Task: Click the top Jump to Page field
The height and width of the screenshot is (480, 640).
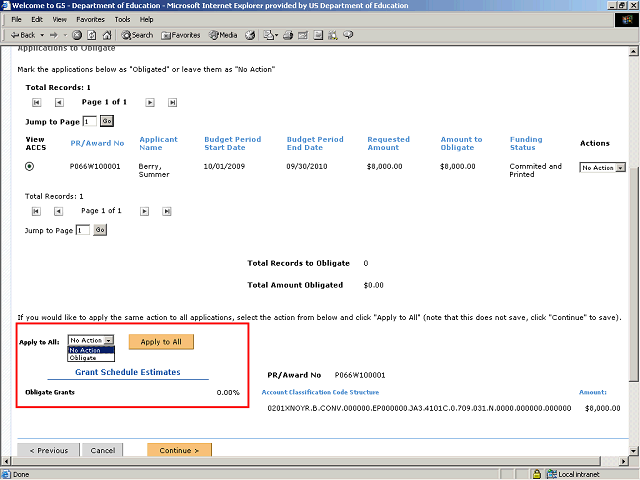Action: [89, 122]
